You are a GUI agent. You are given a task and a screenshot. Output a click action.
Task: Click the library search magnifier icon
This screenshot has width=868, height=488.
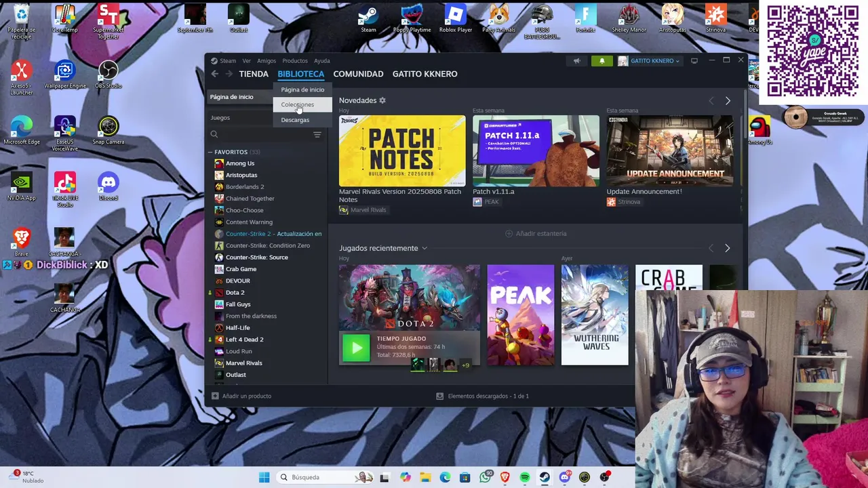point(214,135)
